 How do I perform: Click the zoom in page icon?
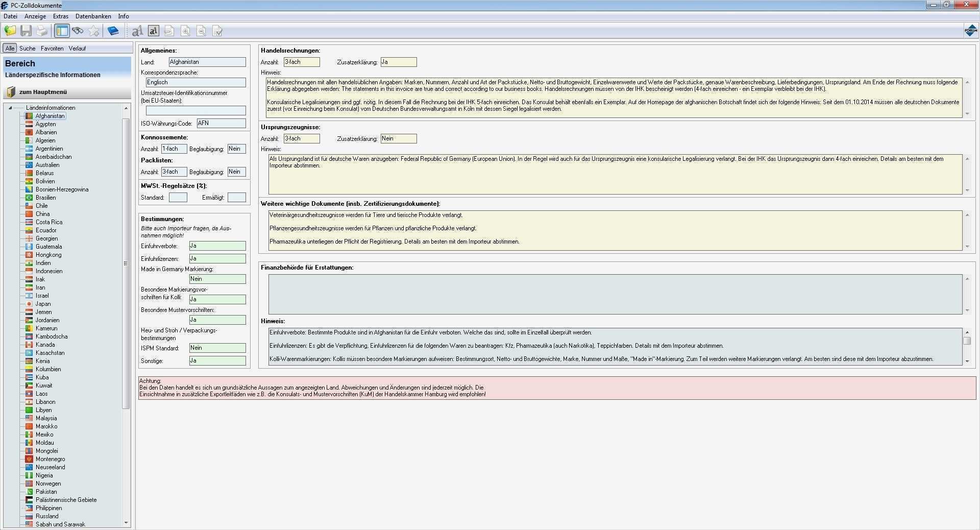coord(186,31)
